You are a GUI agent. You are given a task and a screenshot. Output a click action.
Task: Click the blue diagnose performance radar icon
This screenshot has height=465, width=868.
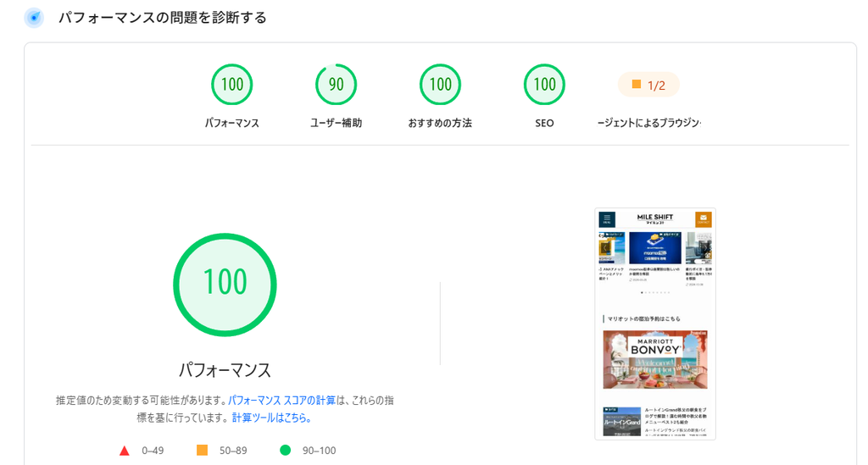coord(34,18)
